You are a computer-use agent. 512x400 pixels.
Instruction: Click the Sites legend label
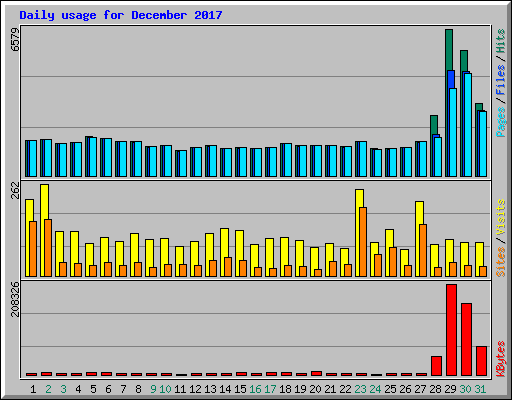501,262
